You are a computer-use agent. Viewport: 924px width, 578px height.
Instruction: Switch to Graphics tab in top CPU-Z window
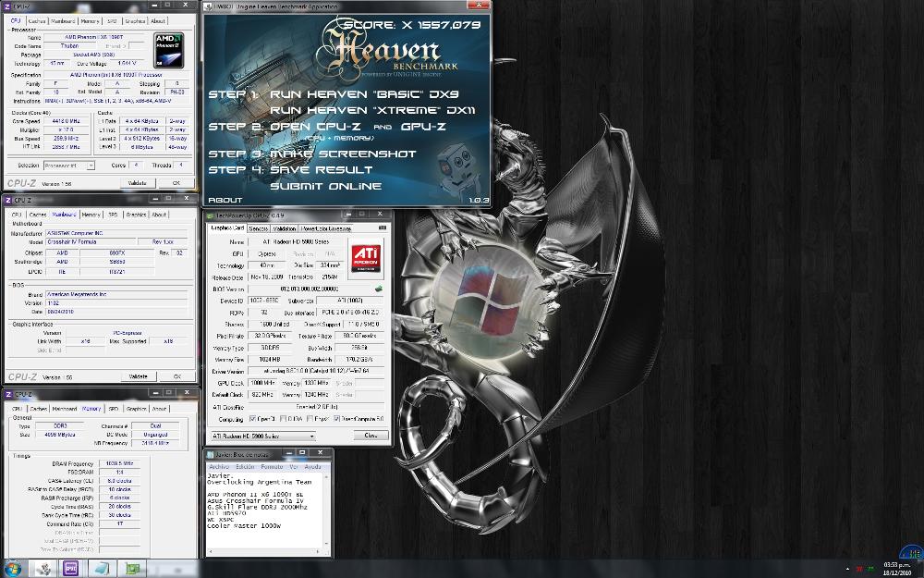click(135, 20)
